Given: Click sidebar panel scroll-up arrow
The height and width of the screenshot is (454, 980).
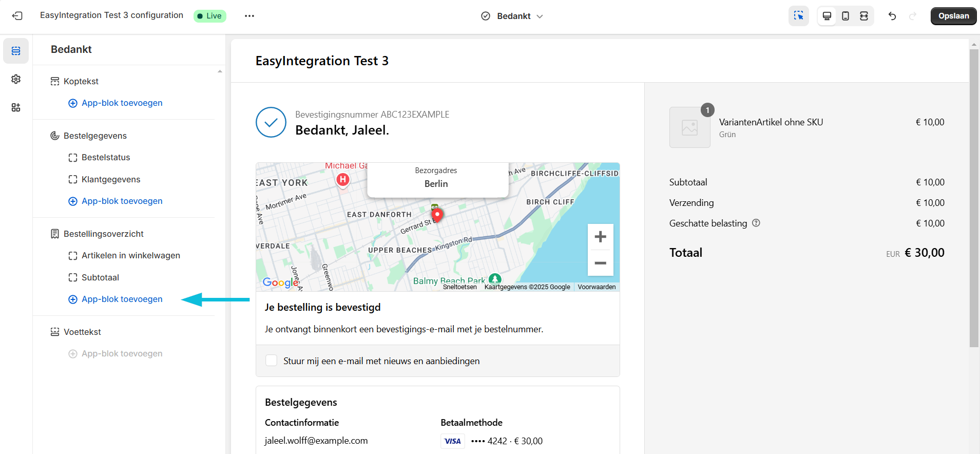Looking at the screenshot, I should 220,71.
